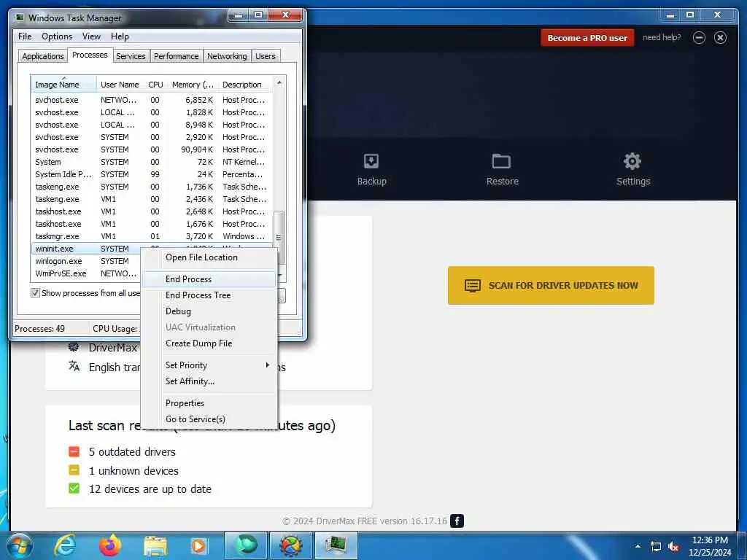Click the DriverMax gear icon beside version text
Image resolution: width=747 pixels, height=560 pixels.
pyautogui.click(x=74, y=346)
